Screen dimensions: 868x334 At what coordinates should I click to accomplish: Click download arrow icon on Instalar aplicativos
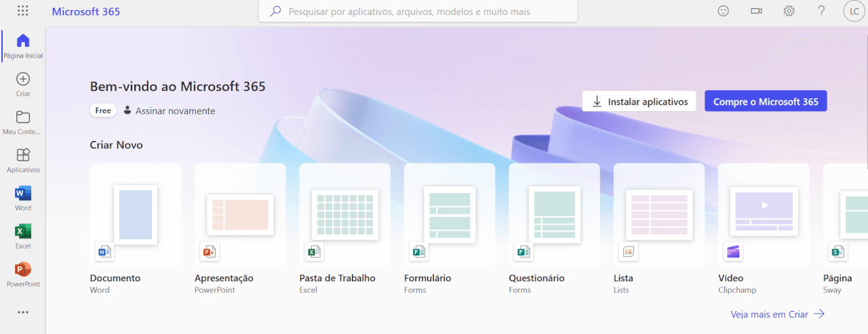coord(597,102)
